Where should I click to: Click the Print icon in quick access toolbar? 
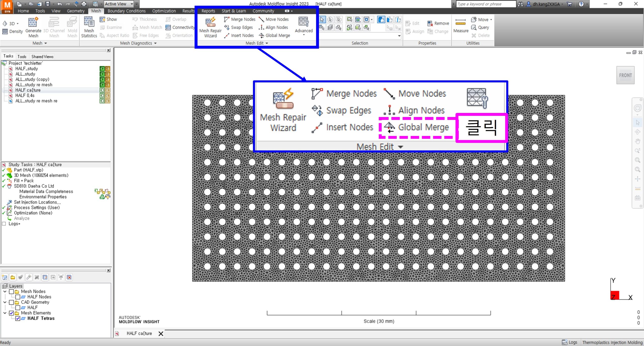coord(84,4)
